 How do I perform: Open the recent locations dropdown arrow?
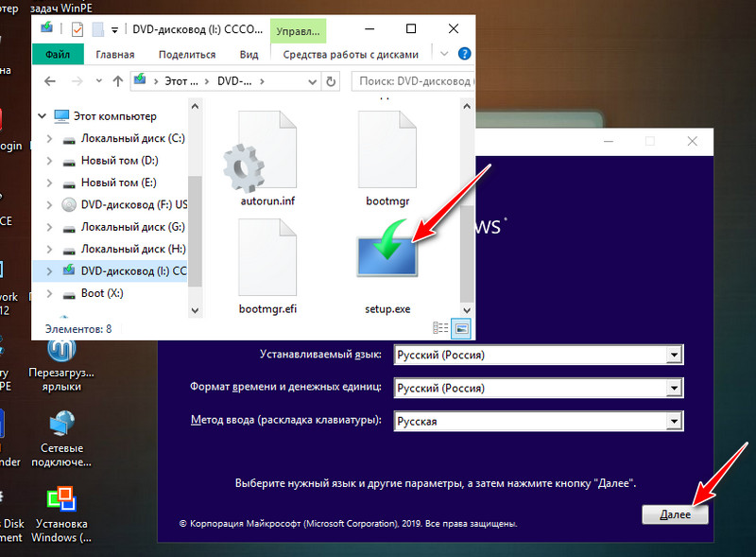[99, 80]
